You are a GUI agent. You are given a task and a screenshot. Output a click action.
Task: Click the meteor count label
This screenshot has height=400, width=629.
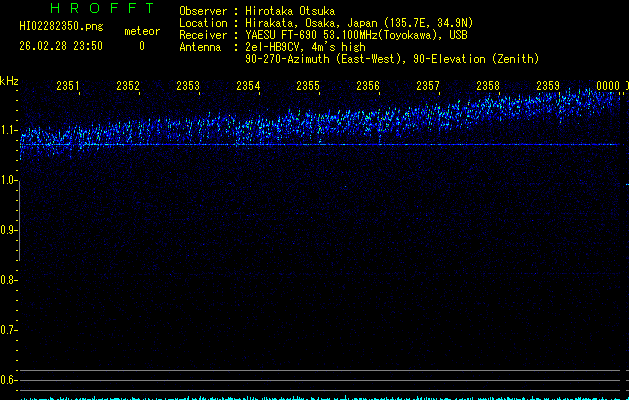tap(141, 31)
